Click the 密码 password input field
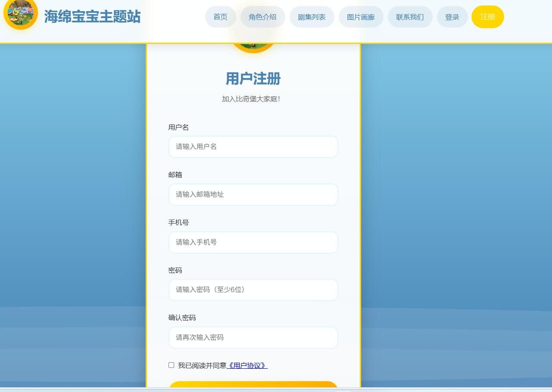 pos(253,290)
